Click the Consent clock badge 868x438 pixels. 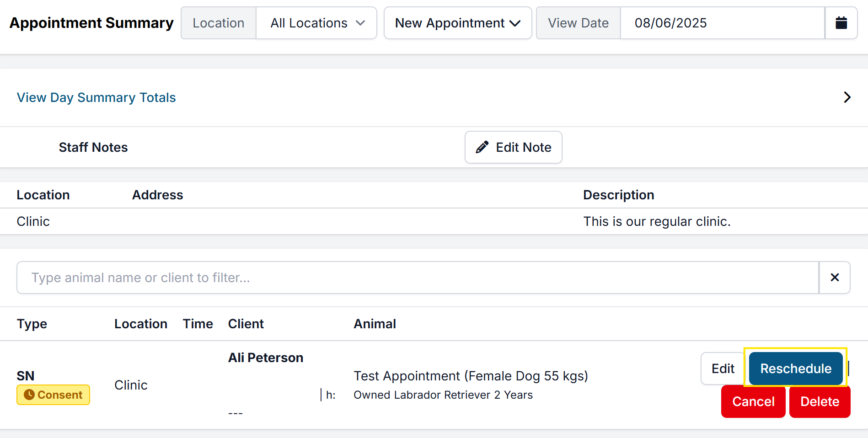(54, 395)
